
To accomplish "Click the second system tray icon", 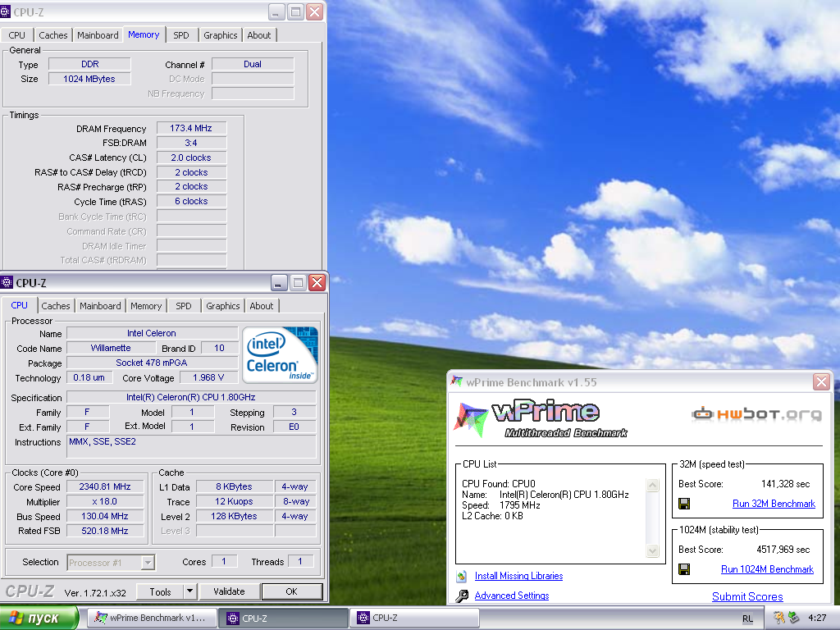I will (794, 618).
